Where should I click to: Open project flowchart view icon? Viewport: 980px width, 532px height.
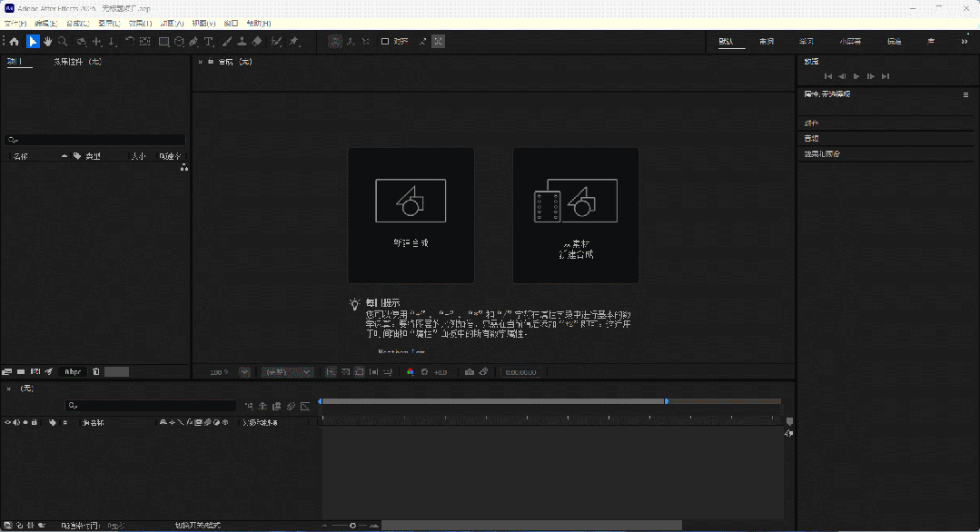click(x=183, y=167)
